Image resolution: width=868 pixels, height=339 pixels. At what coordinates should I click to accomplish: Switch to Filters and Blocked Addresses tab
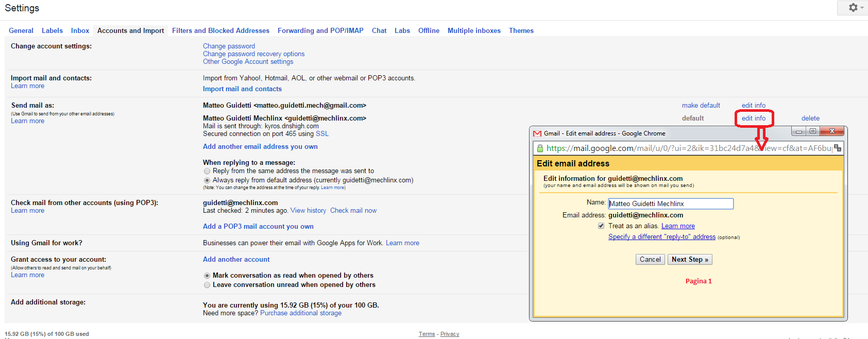(220, 31)
